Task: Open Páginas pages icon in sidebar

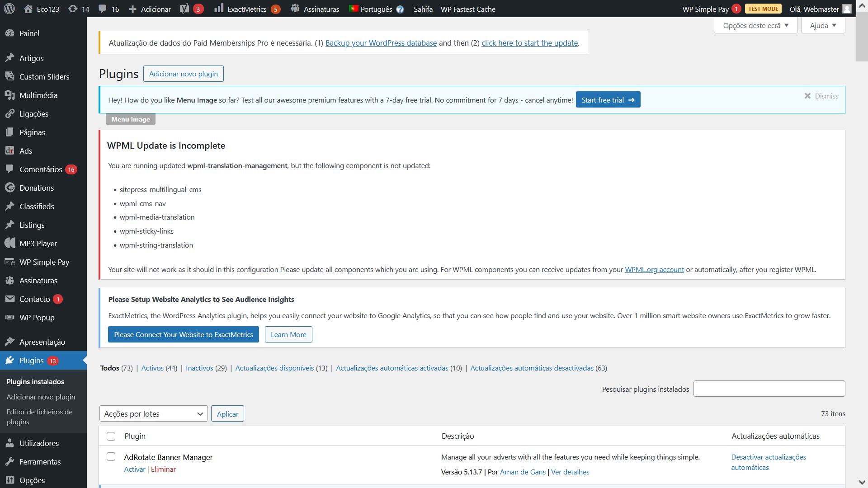Action: pyautogui.click(x=10, y=132)
